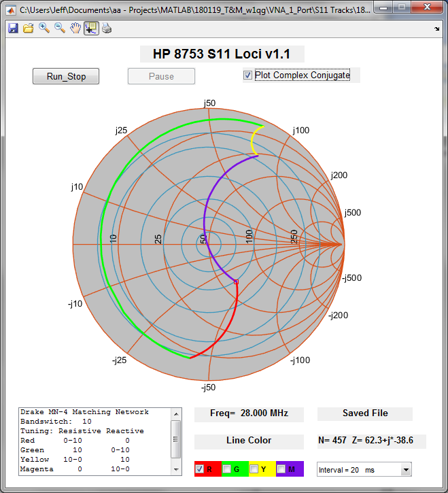Screen dimensions: 448x493
Task: Click the j200 chart label
Action: (339, 175)
